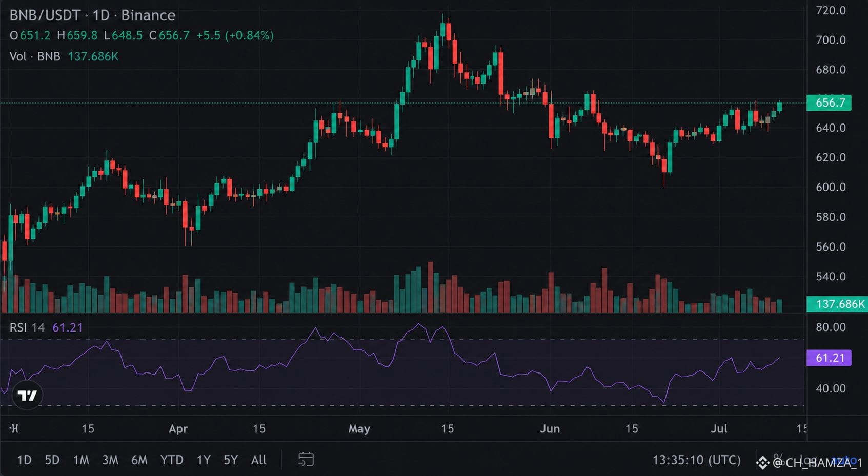Click the low value L648.5
The image size is (868, 476).
[x=123, y=35]
